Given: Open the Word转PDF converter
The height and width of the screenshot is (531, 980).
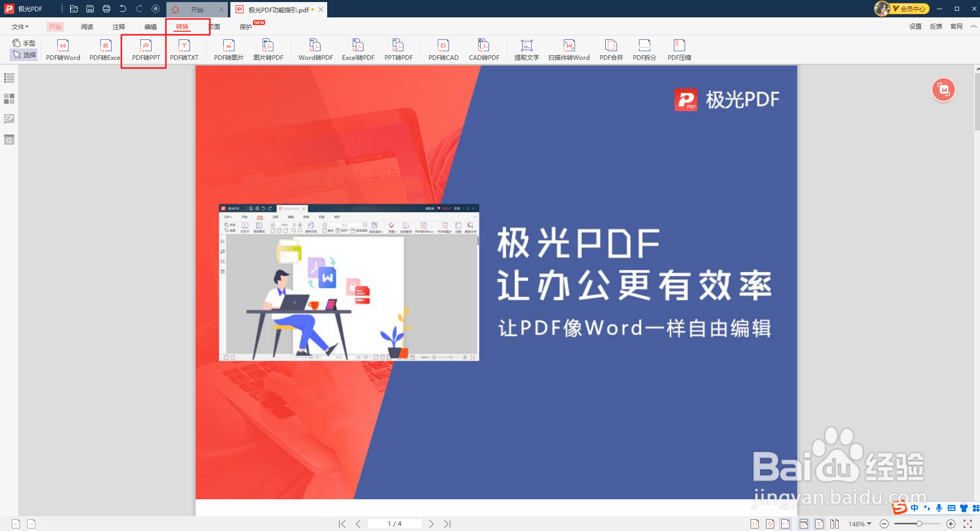Looking at the screenshot, I should coord(315,50).
